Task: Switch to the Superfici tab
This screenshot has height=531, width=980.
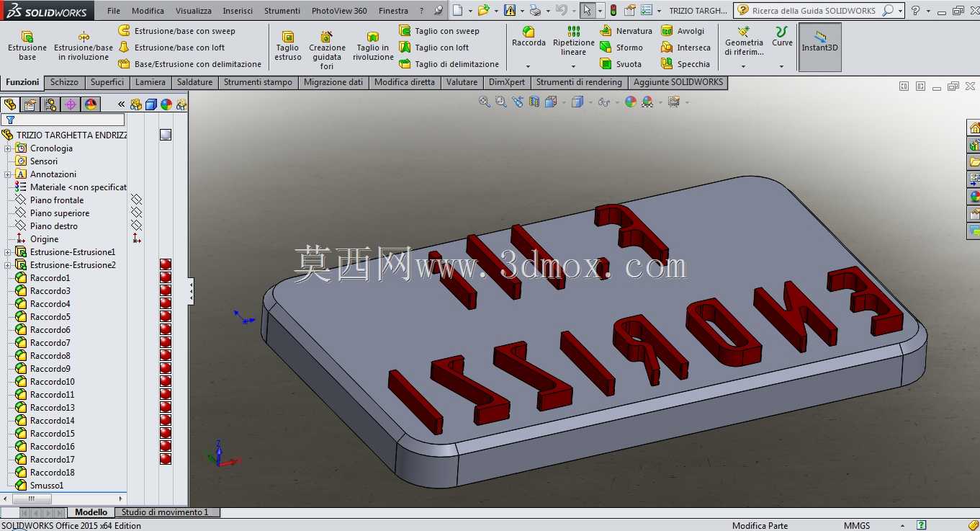Action: 107,82
